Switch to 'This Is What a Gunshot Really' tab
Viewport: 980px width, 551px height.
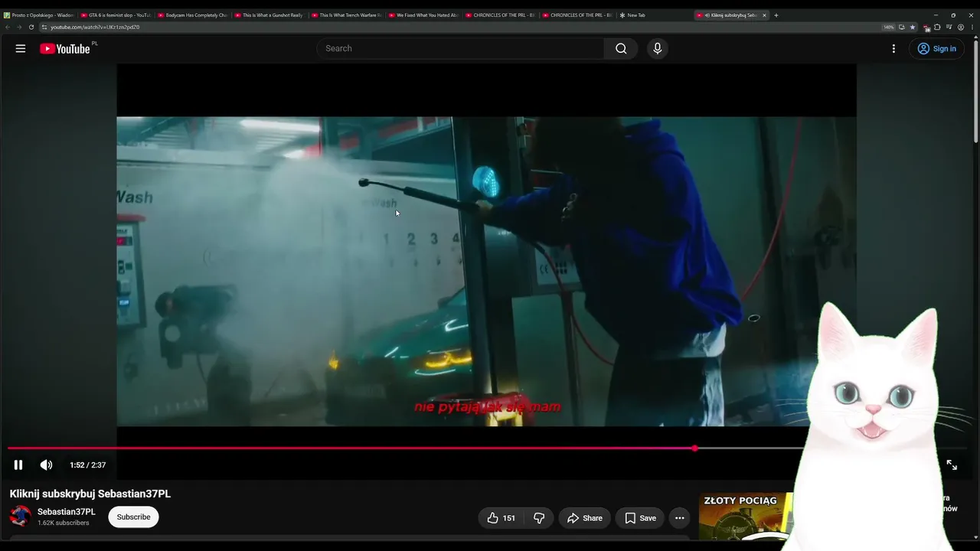click(269, 15)
